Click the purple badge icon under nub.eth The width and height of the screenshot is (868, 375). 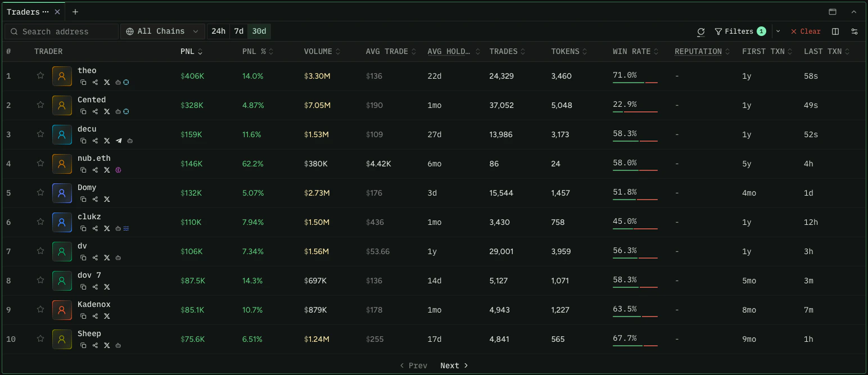click(x=118, y=170)
